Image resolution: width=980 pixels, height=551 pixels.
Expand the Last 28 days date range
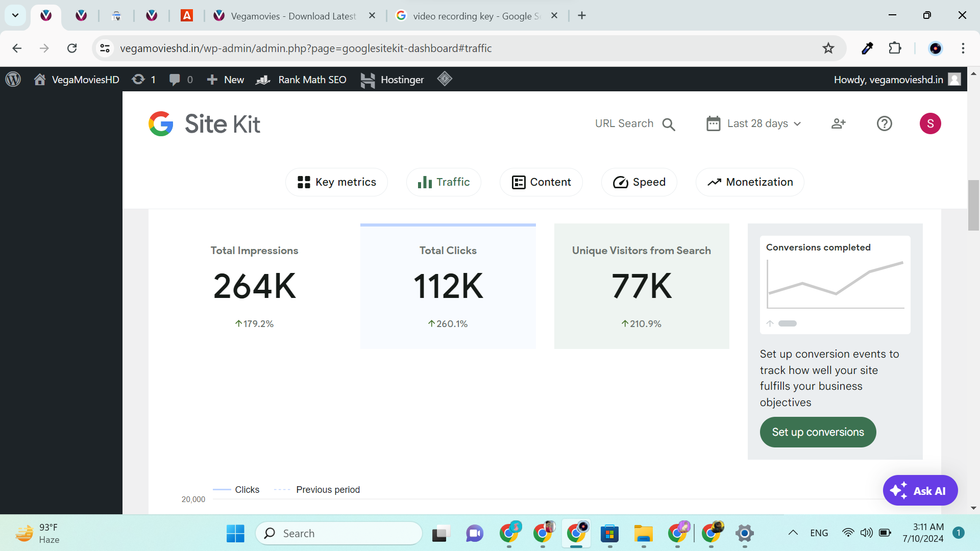click(x=753, y=123)
